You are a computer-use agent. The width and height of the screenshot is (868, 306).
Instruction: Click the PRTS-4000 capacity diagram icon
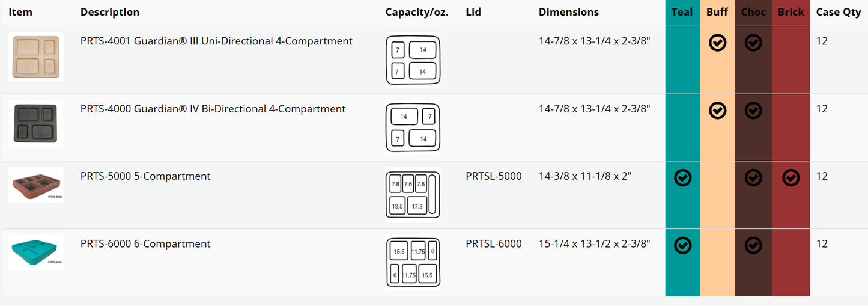coord(413,127)
